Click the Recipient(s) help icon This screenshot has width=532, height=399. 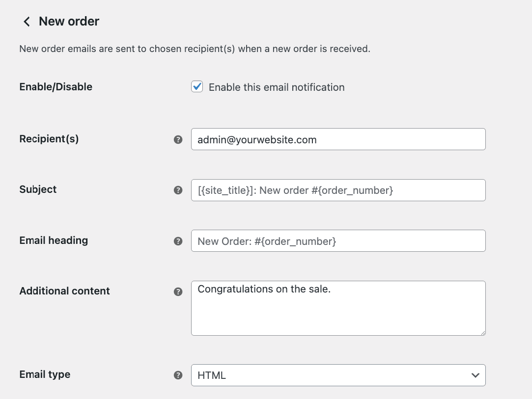coord(178,139)
